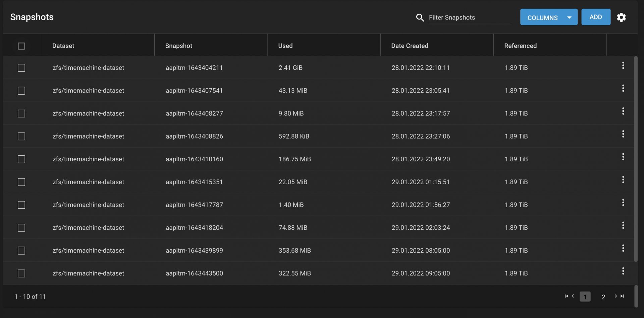This screenshot has width=644, height=318.
Task: Click dataset name in aapltm-1643404211 row
Action: click(x=88, y=68)
